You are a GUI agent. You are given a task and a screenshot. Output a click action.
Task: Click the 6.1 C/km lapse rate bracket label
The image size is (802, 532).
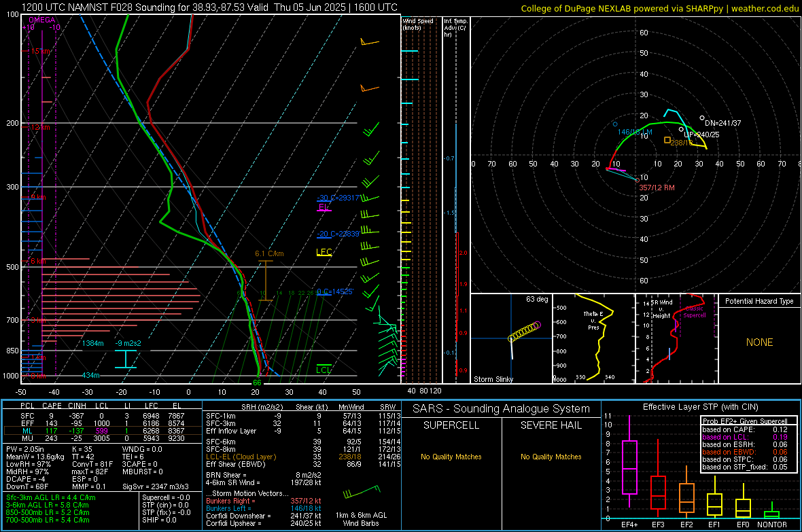(x=269, y=253)
